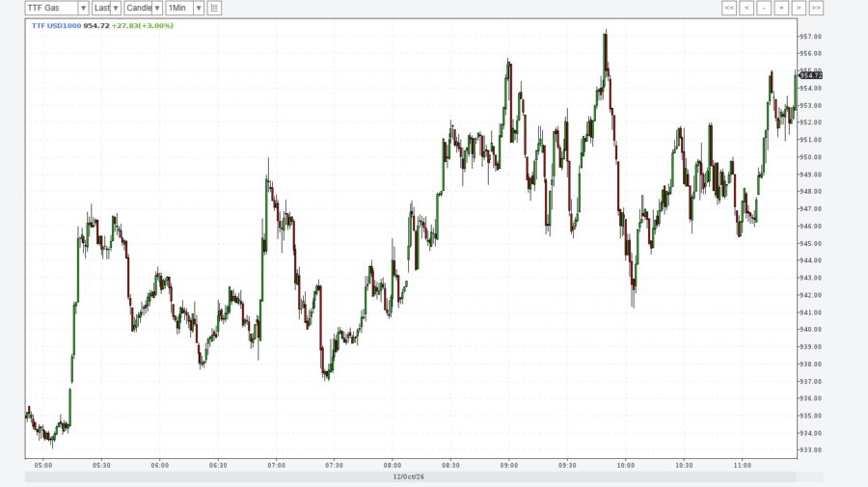
Task: Click the 950.00 price axis label
Action: (810, 157)
